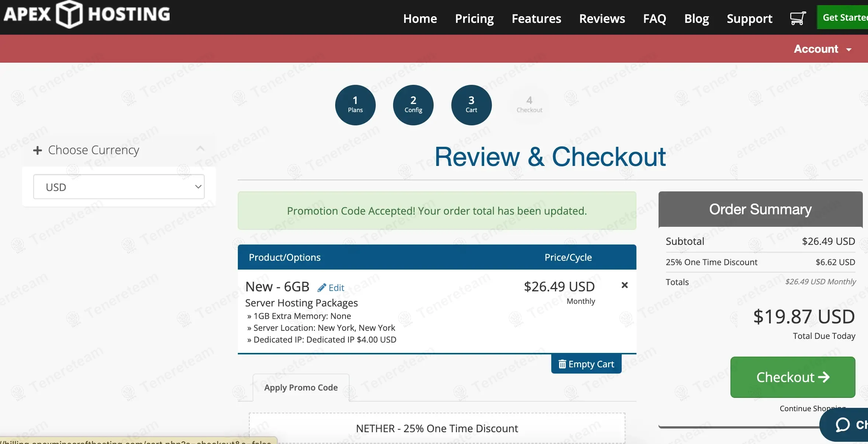Viewport: 868px width, 444px height.
Task: Go to step 1 Plans circle
Action: [355, 105]
